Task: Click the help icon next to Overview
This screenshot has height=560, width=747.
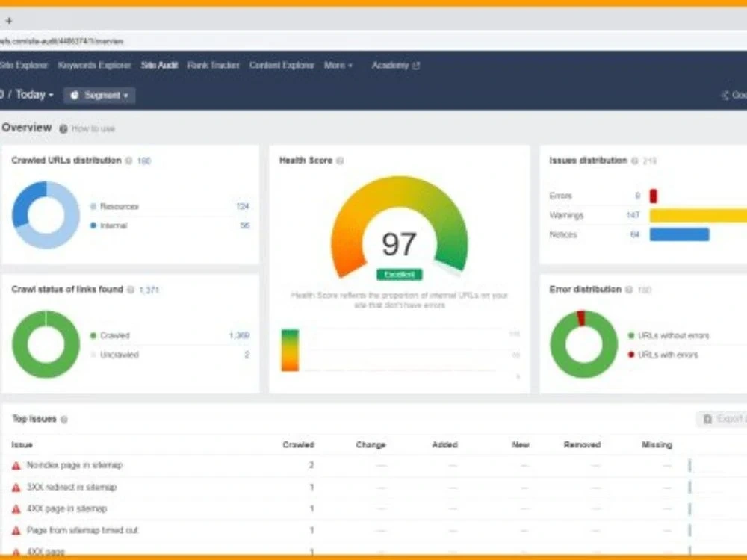Action: pyautogui.click(x=63, y=128)
